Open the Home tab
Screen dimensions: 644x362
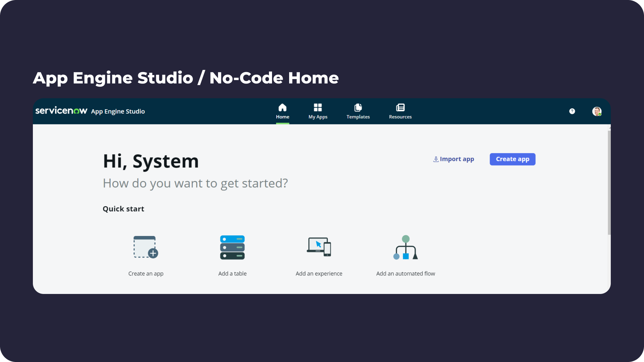click(282, 111)
